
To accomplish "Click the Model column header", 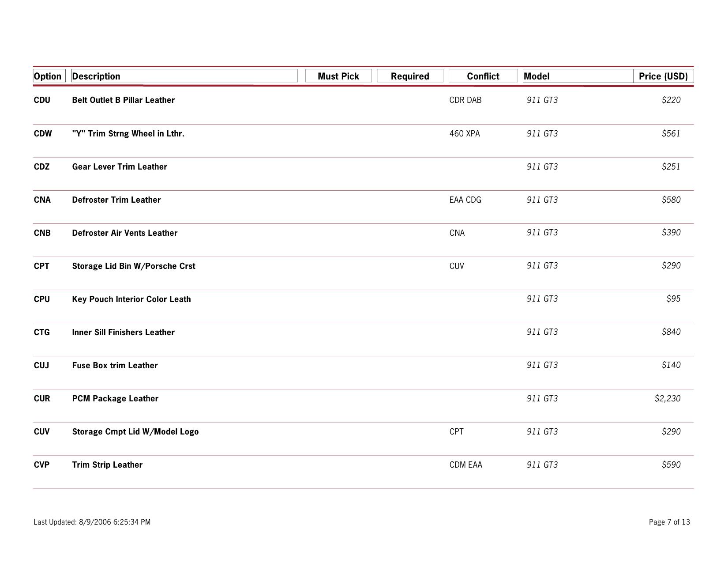I will pyautogui.click(x=537, y=76).
